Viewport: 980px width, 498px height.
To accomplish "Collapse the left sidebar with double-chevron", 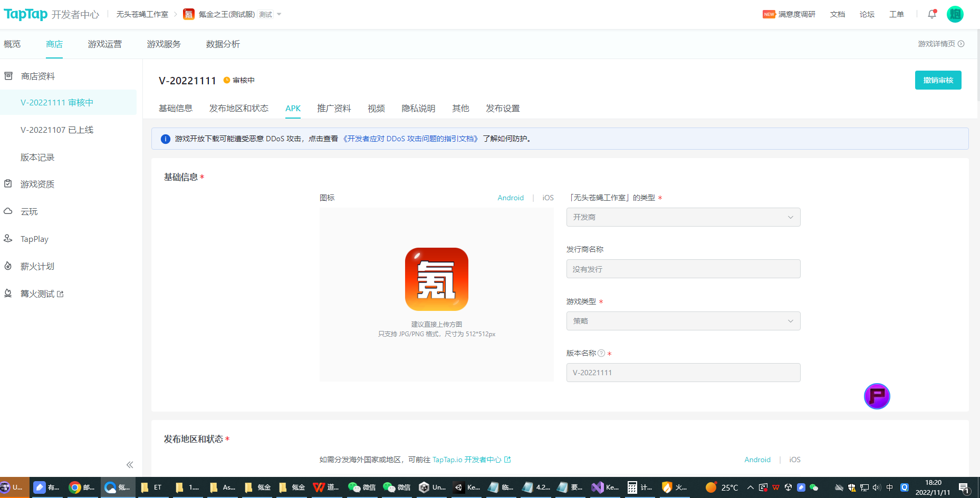I will 130,465.
